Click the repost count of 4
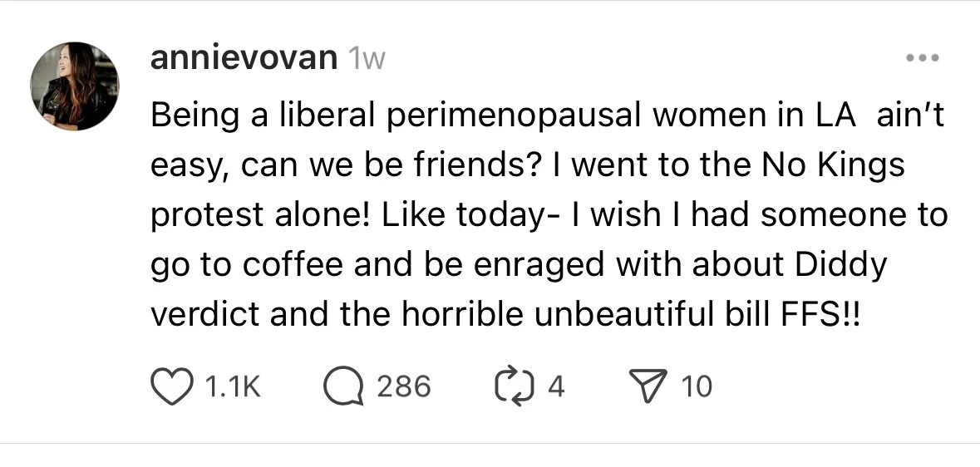Image resolution: width=980 pixels, height=467 pixels. [556, 386]
